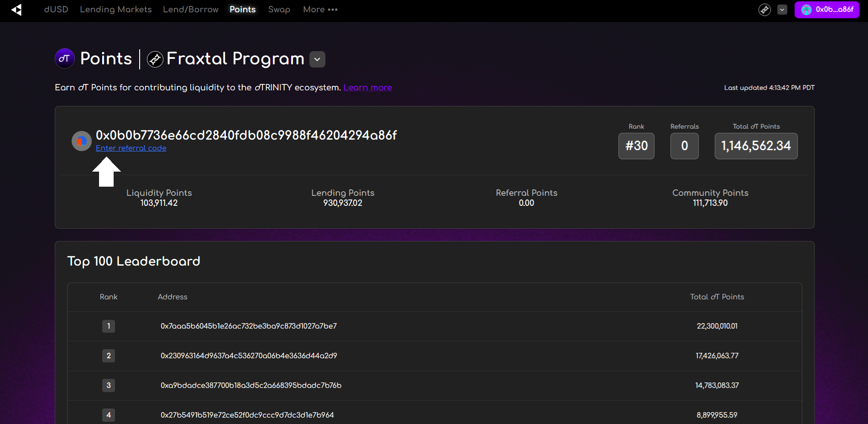Click the link icon left of the account dropdown
The width and height of the screenshot is (868, 424).
[765, 10]
